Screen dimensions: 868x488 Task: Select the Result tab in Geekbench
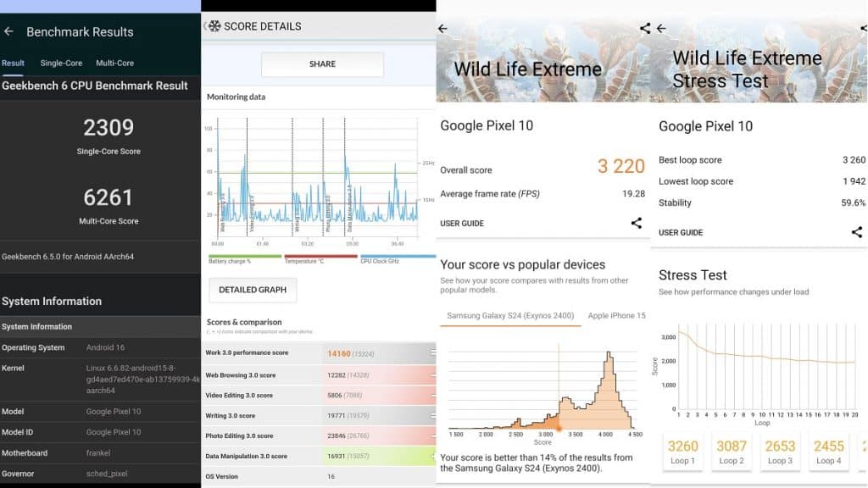13,64
